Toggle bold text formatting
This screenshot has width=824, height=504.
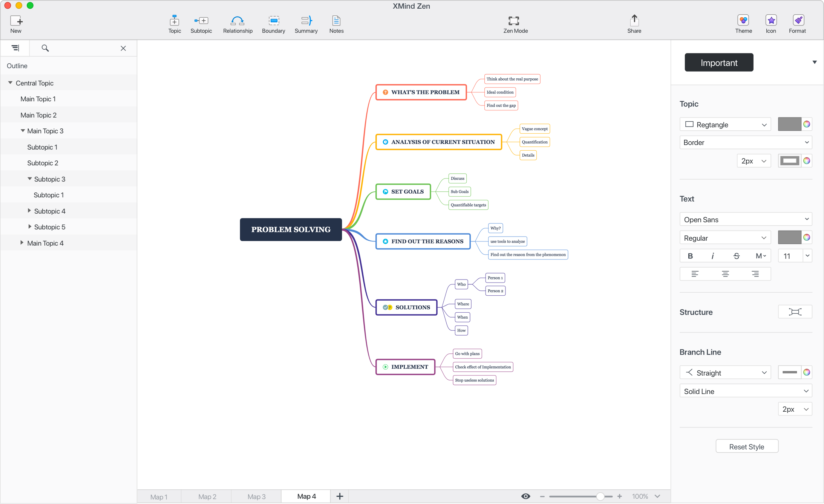tap(691, 255)
